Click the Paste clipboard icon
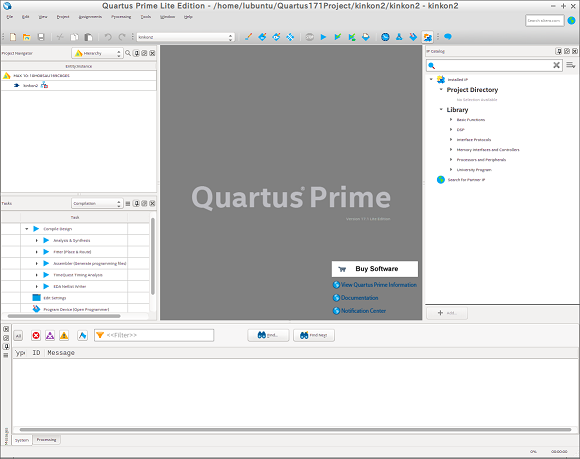Viewport: 580px width, 459px height. pos(88,37)
